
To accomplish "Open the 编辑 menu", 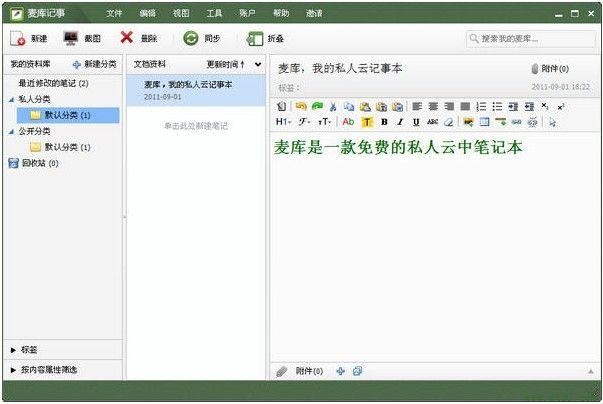I will point(147,13).
